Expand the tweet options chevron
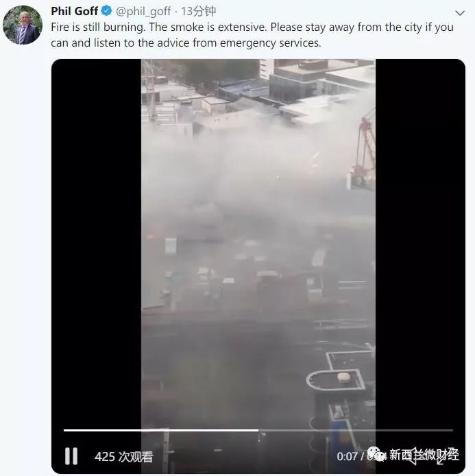 click(460, 13)
